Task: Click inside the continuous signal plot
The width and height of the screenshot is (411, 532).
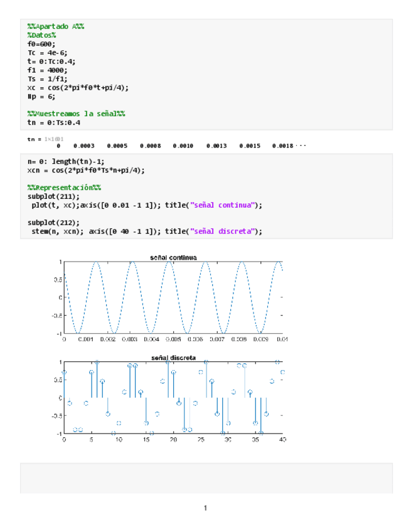Action: click(173, 297)
